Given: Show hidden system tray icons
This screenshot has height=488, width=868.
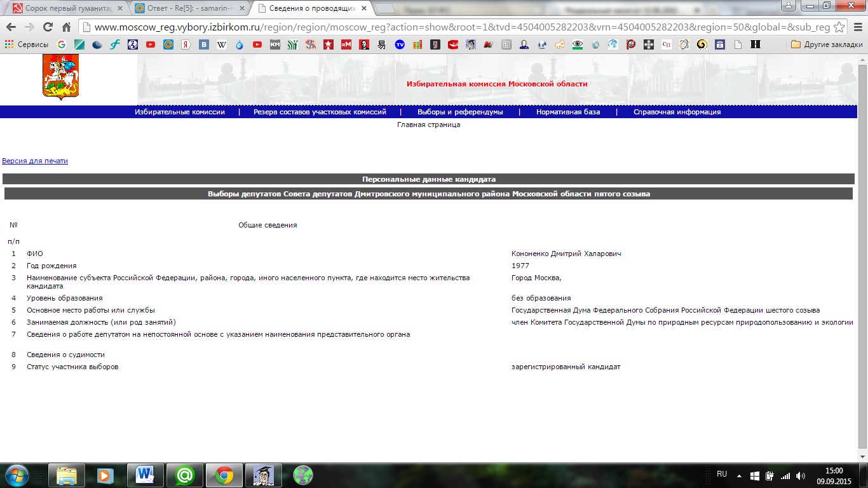Looking at the screenshot, I should click(x=739, y=475).
